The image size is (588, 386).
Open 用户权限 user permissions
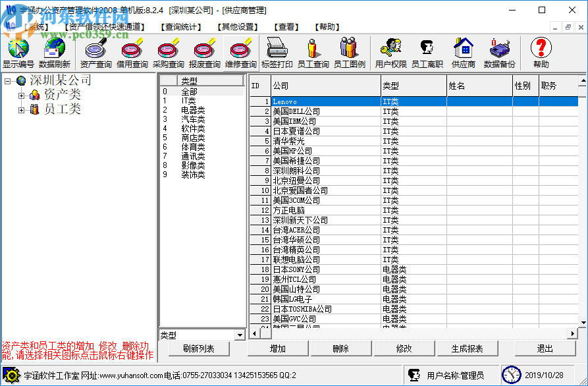390,49
